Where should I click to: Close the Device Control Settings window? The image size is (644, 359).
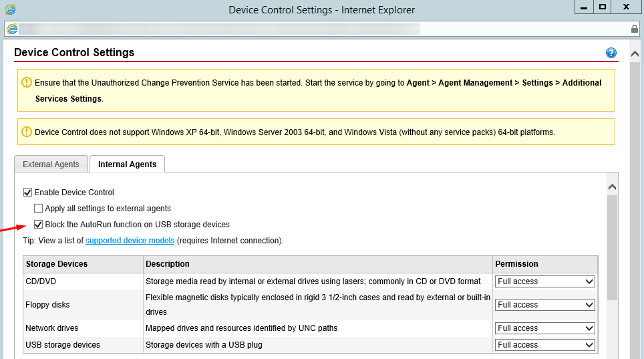pos(626,7)
